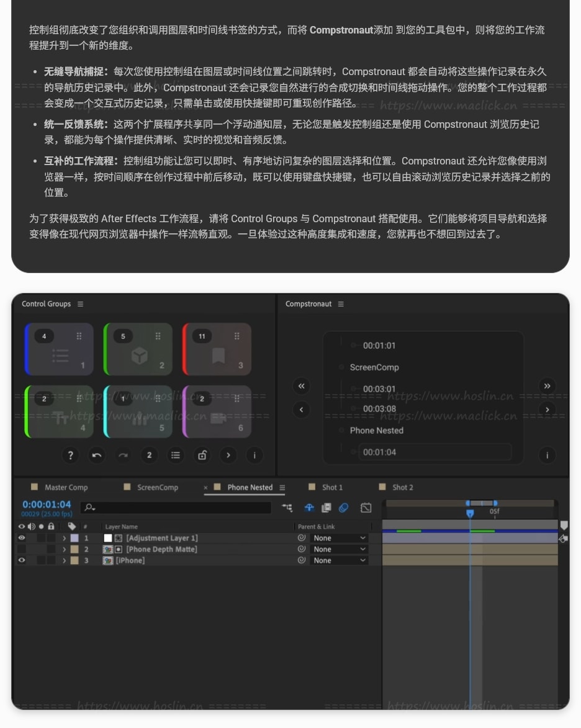The width and height of the screenshot is (581, 728).
Task: Click the blue current time indicator
Action: [x=470, y=513]
